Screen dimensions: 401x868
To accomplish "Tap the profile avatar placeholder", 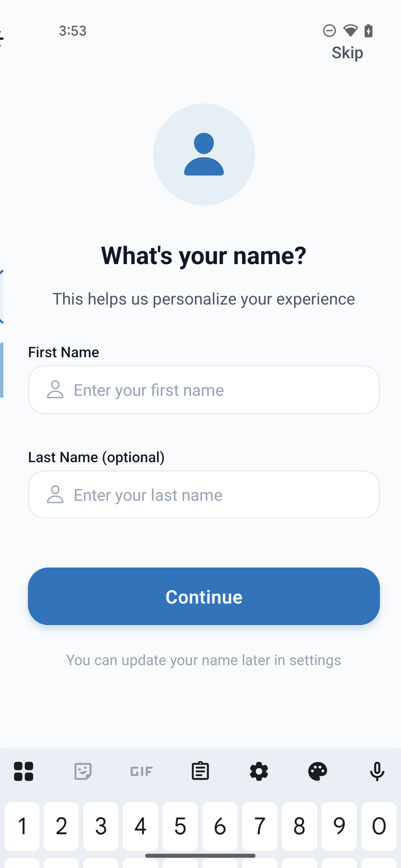I will (204, 154).
